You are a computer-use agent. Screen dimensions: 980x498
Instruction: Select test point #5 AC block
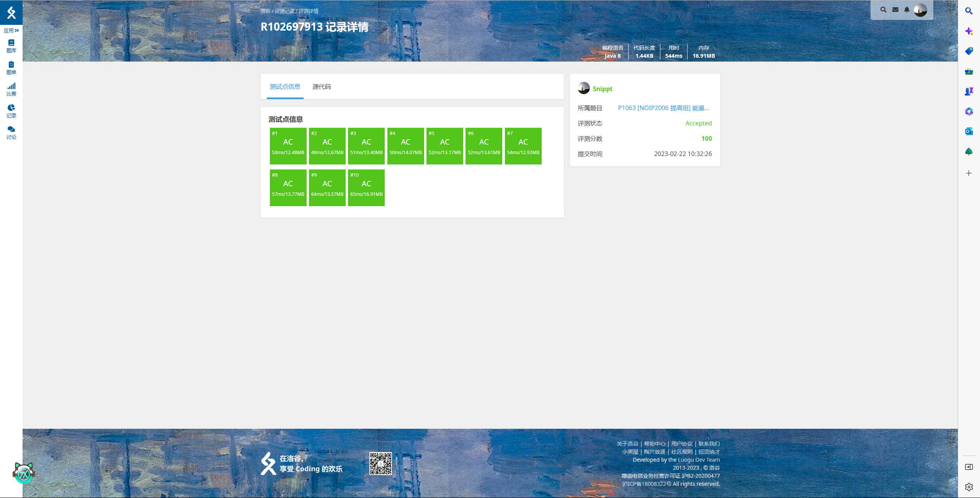445,146
